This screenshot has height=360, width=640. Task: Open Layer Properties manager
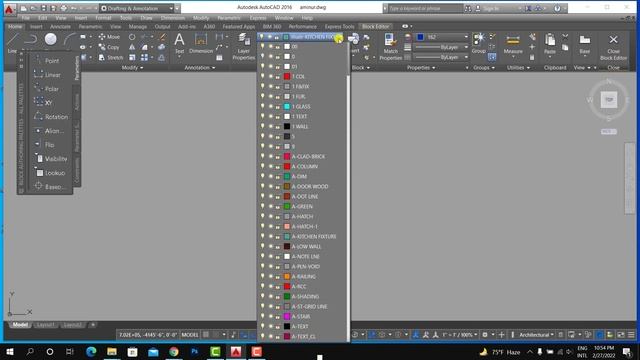pyautogui.click(x=244, y=47)
